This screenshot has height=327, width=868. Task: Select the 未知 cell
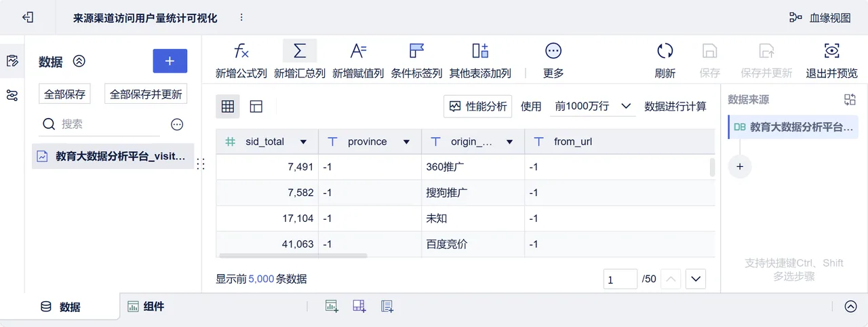click(473, 218)
